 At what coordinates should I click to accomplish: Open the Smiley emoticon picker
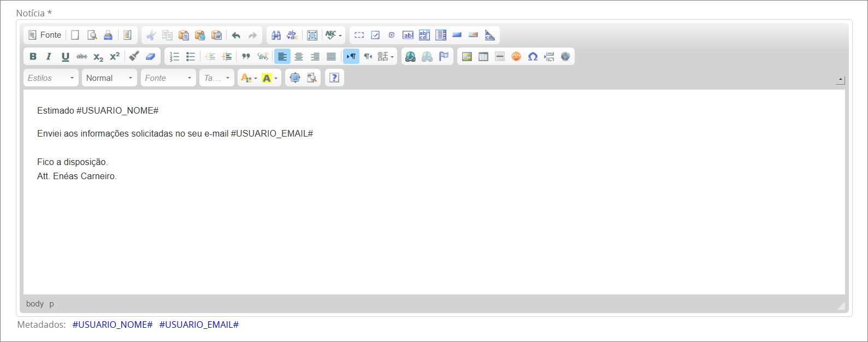516,56
